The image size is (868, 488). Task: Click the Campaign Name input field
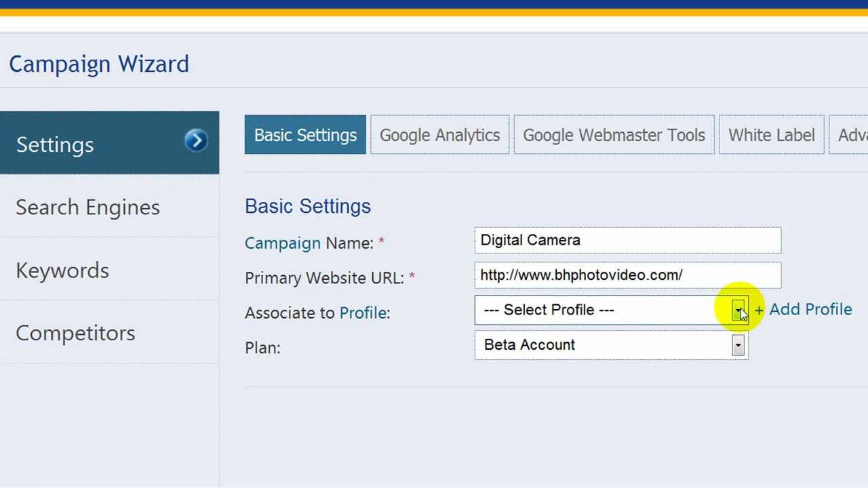coord(628,240)
